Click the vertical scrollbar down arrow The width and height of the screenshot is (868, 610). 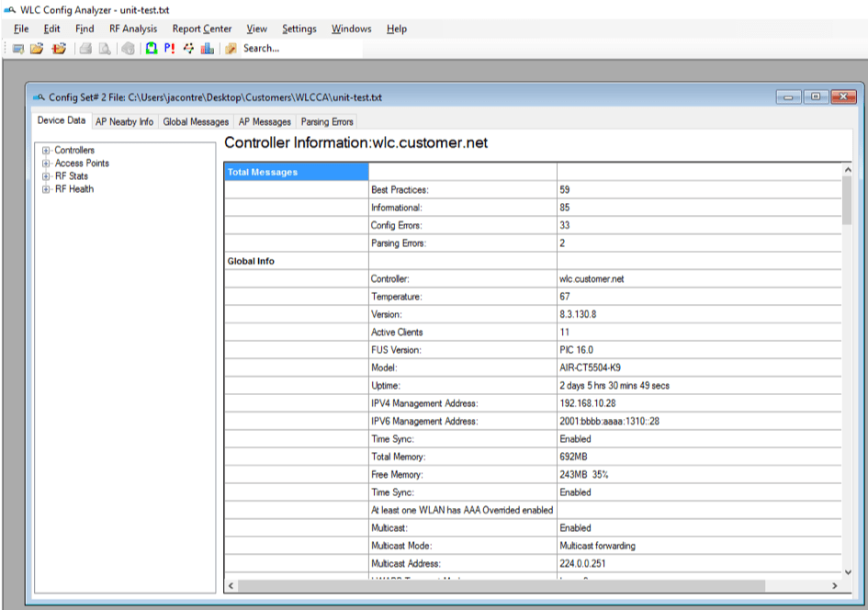click(x=847, y=573)
